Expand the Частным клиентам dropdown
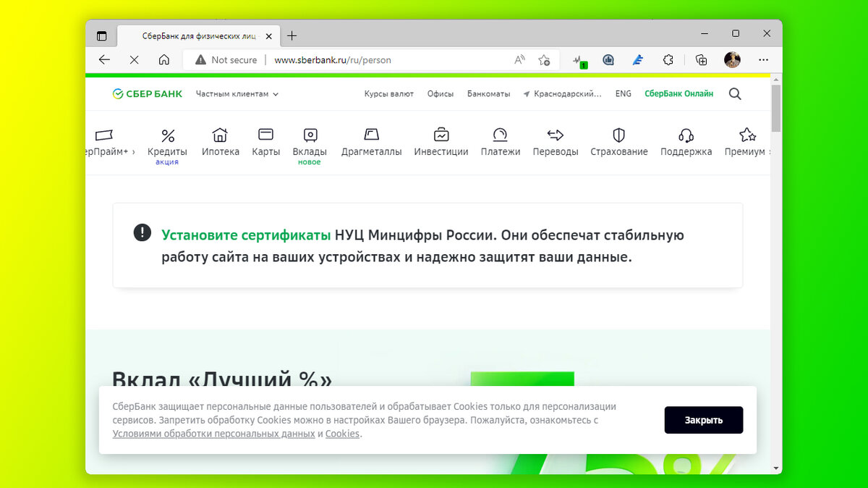This screenshot has height=488, width=868. tap(237, 93)
